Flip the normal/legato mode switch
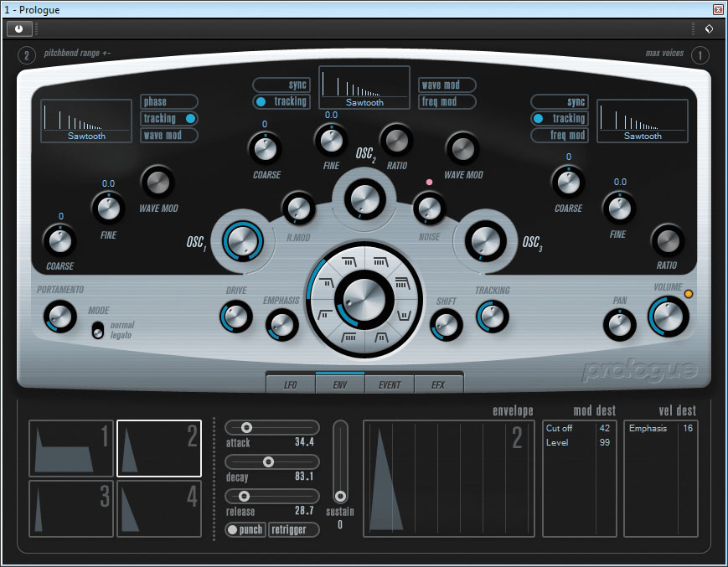This screenshot has height=567, width=728. [x=98, y=330]
